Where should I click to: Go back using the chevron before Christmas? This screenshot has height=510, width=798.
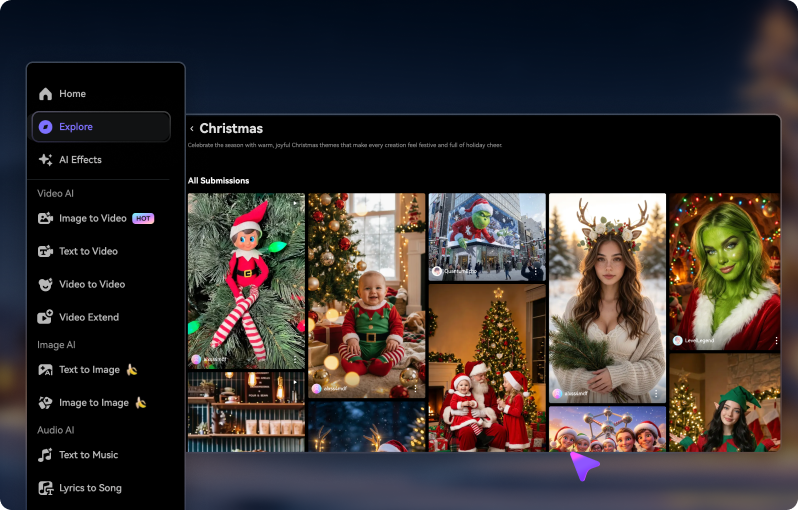coord(192,129)
